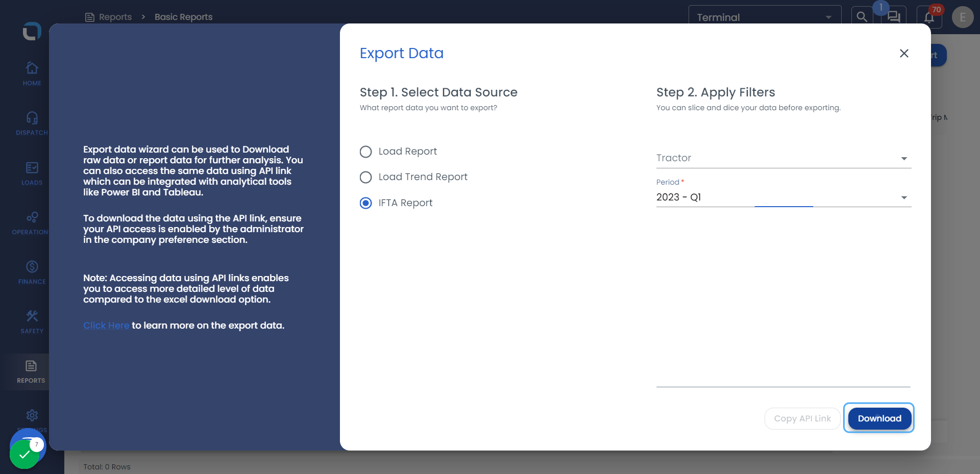
Task: Open the Settings gear icon
Action: coord(32,415)
